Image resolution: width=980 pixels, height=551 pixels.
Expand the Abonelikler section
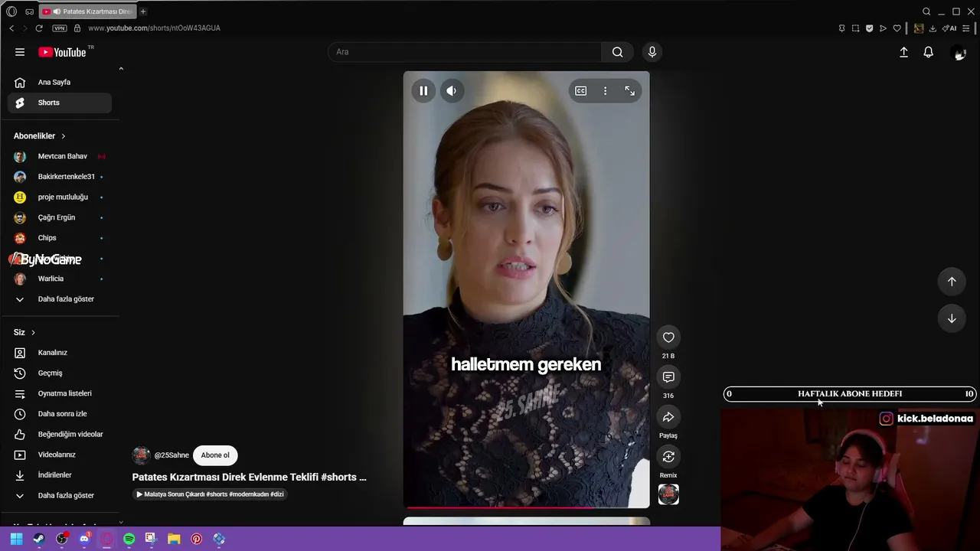point(40,136)
